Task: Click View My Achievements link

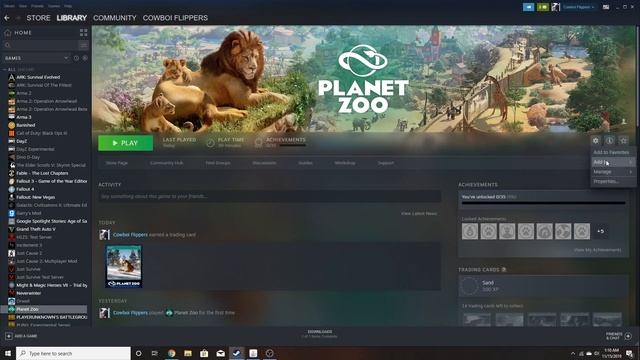Action: [598, 250]
